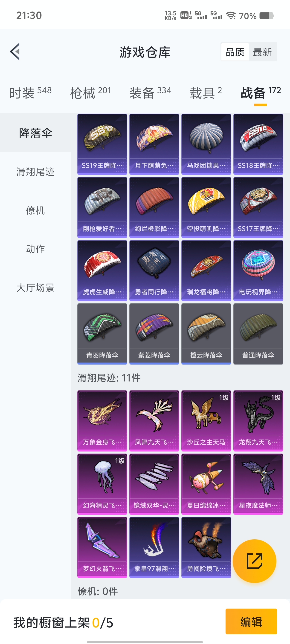
Task: Open the 沙丘之主天马 trail item
Action: coord(206,421)
